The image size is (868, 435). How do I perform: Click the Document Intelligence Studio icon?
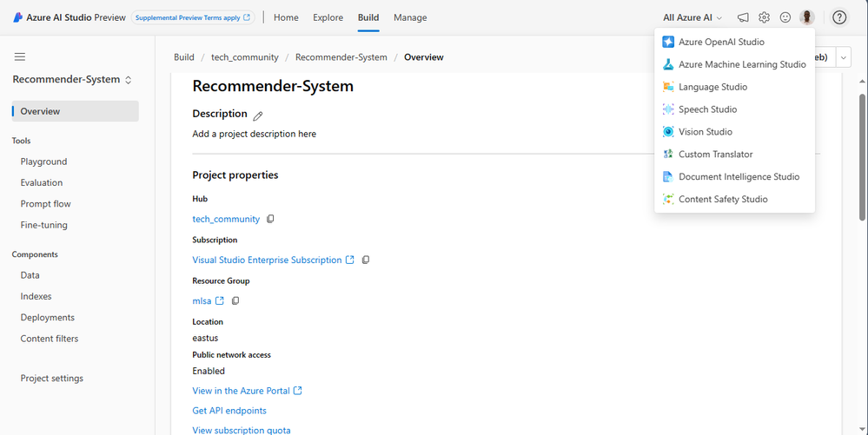668,176
